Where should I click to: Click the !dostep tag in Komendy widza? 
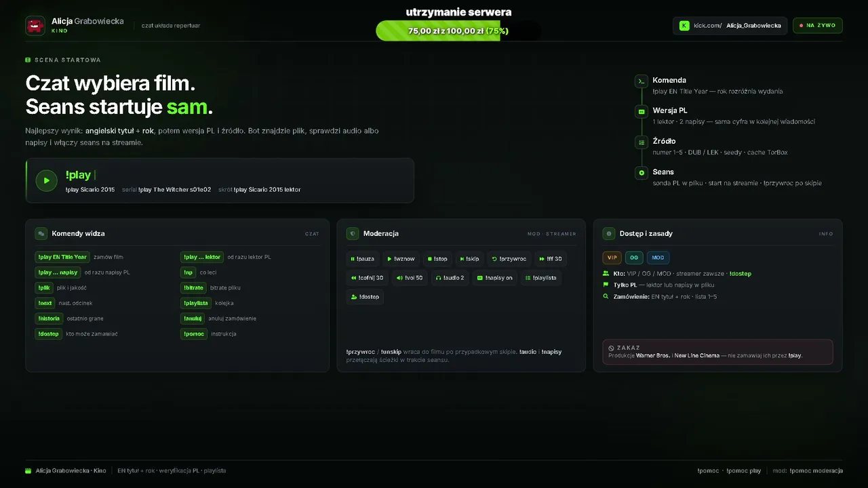(49, 333)
